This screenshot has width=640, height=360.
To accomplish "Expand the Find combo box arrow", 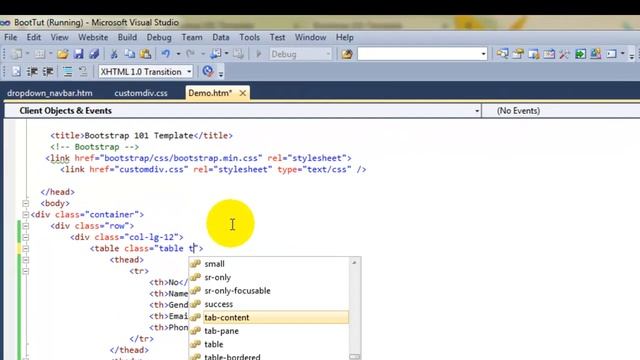I will [x=483, y=54].
